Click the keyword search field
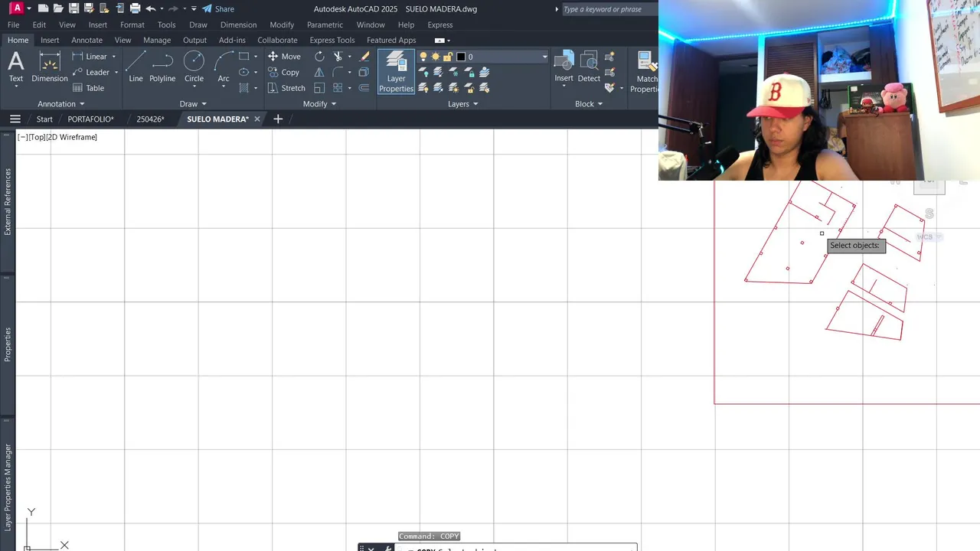The width and height of the screenshot is (980, 551). click(609, 9)
